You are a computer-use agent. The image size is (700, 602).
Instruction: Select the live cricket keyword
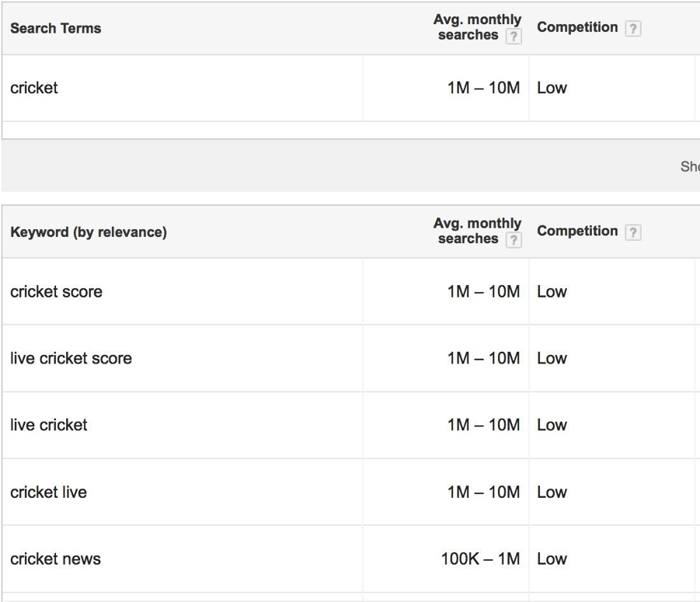(48, 425)
